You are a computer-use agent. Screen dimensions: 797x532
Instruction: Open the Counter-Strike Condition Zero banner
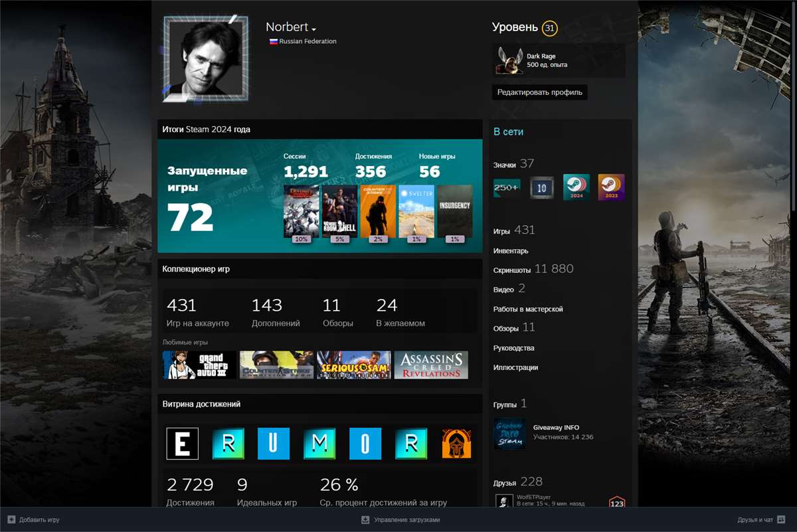[276, 365]
